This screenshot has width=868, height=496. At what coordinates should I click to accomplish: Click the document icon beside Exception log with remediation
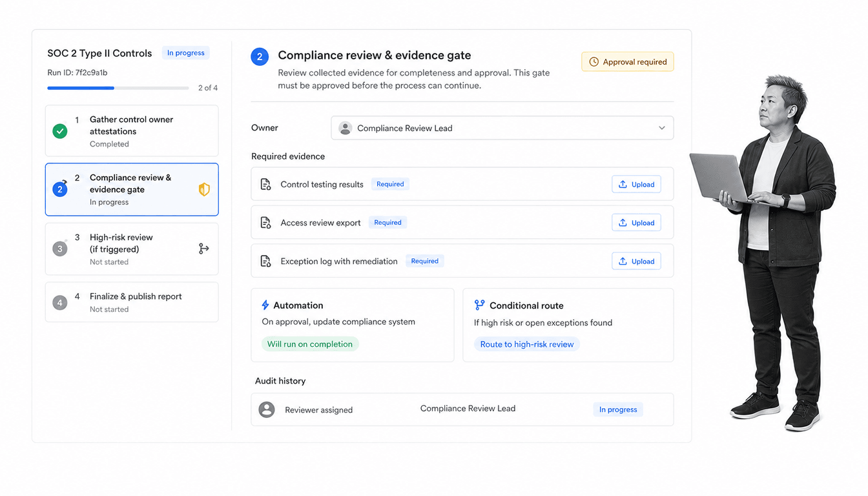pyautogui.click(x=265, y=261)
